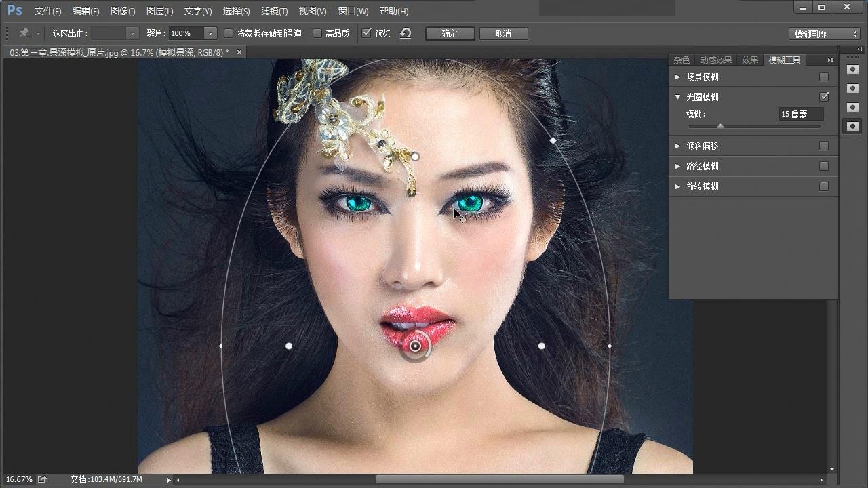Viewport: 868px width, 488px height.
Task: Switch to the 效果 tab
Action: coord(750,60)
